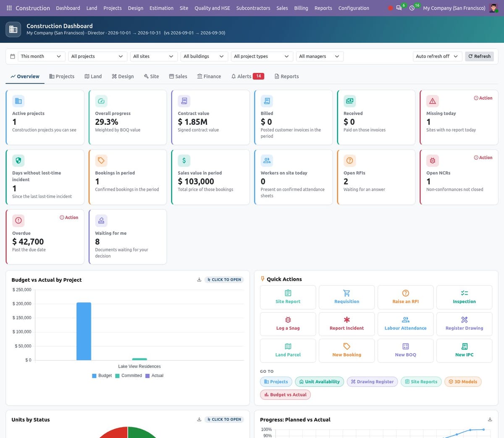Click the Days without lost-time shield icon
The image size is (504, 438).
[18, 161]
